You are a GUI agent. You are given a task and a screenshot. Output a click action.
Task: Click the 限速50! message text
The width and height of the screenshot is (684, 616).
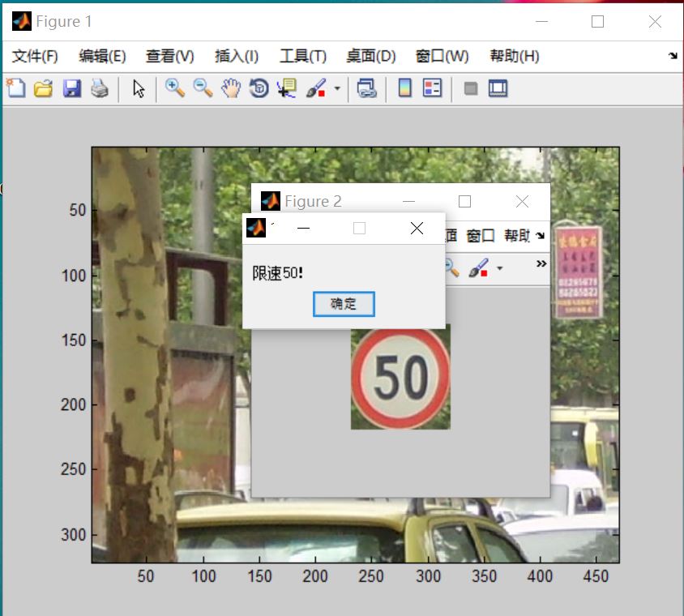point(277,273)
